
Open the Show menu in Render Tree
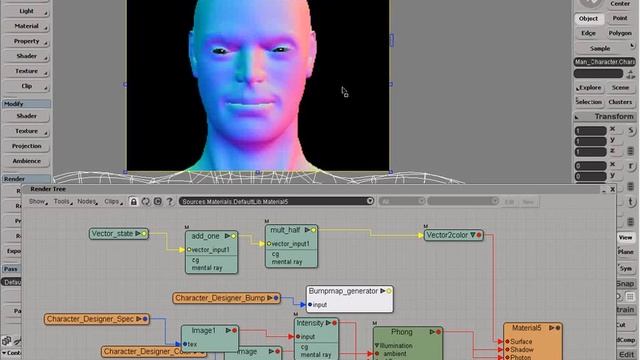pyautogui.click(x=38, y=201)
